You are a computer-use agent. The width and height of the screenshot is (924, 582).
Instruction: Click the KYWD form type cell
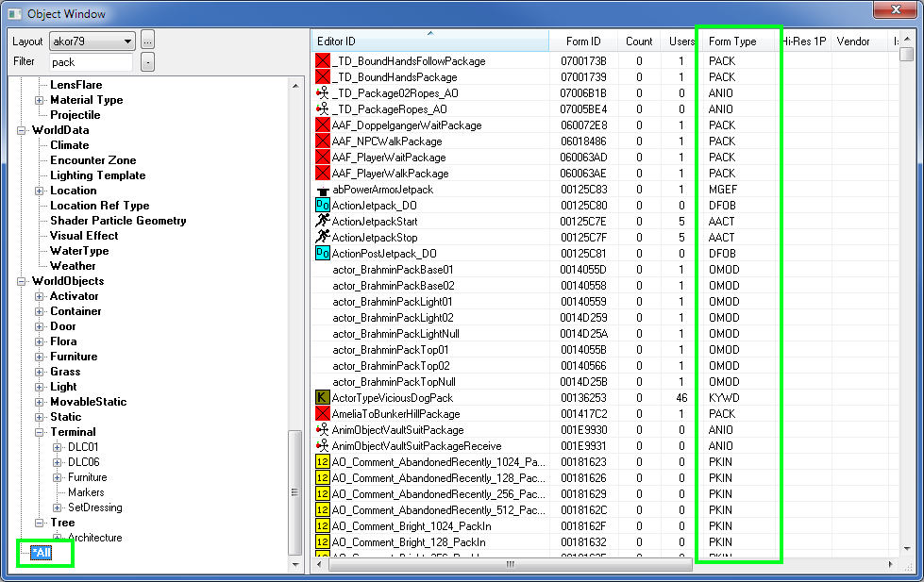tap(724, 398)
